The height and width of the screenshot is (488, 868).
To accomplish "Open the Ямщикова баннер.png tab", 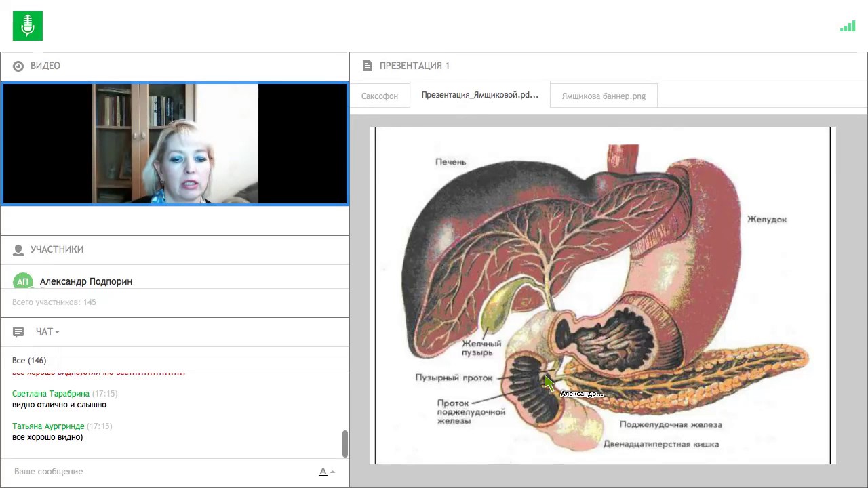I will tap(604, 96).
